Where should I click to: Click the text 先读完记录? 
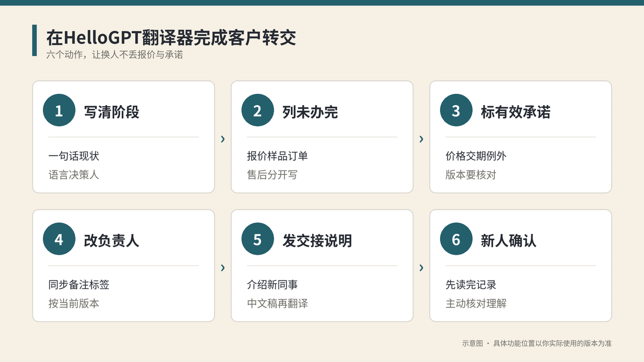click(471, 285)
